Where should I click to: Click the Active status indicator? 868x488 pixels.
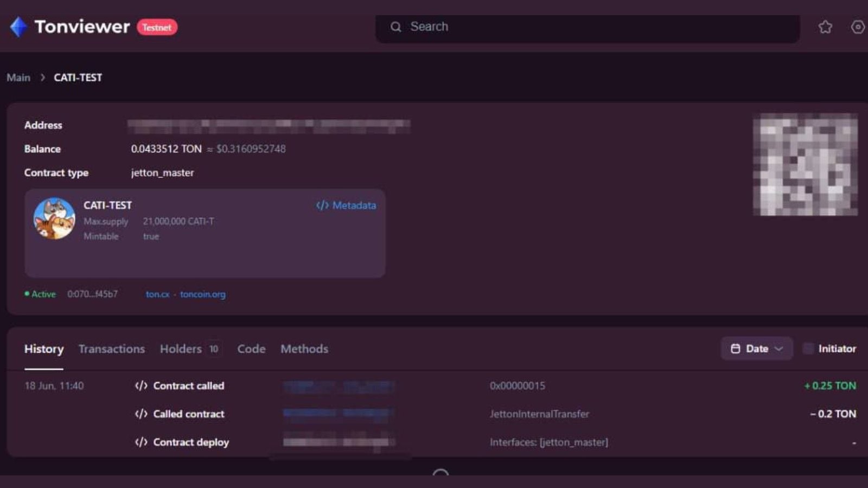40,294
